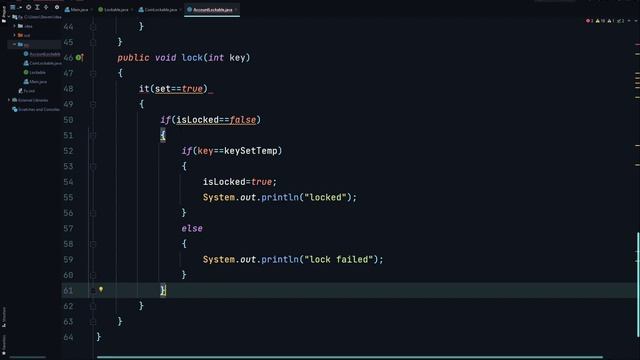Screen dimensions: 640x360
Task: Open the project view dropdown arrow
Action: click(x=20, y=7)
